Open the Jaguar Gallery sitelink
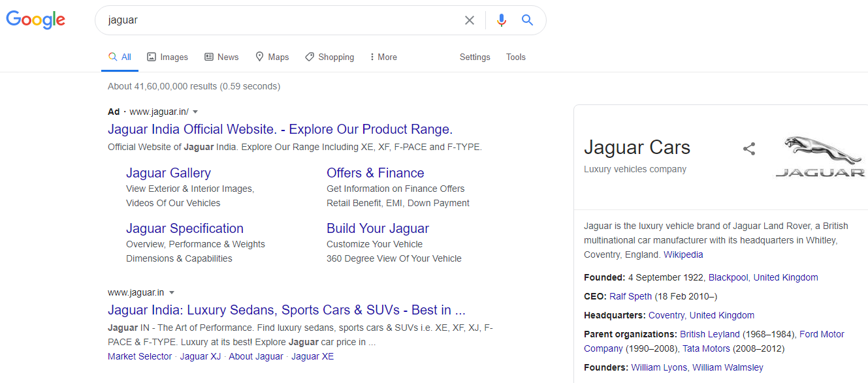This screenshot has width=868, height=383. point(169,173)
